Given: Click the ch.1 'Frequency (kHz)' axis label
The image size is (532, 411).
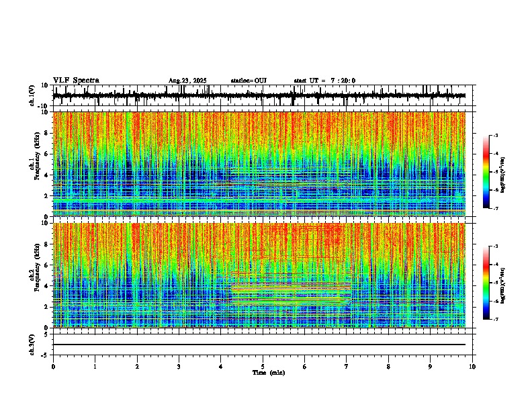Looking at the screenshot, I should click(38, 156).
